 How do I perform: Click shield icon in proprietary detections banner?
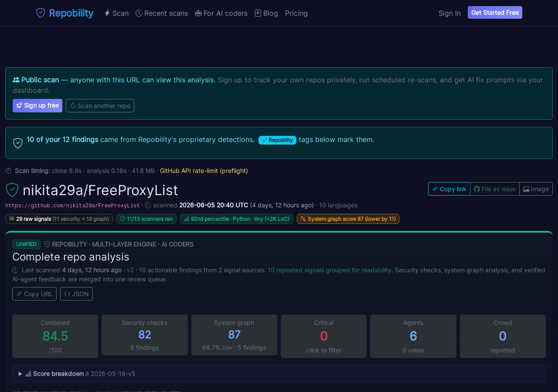(18, 143)
